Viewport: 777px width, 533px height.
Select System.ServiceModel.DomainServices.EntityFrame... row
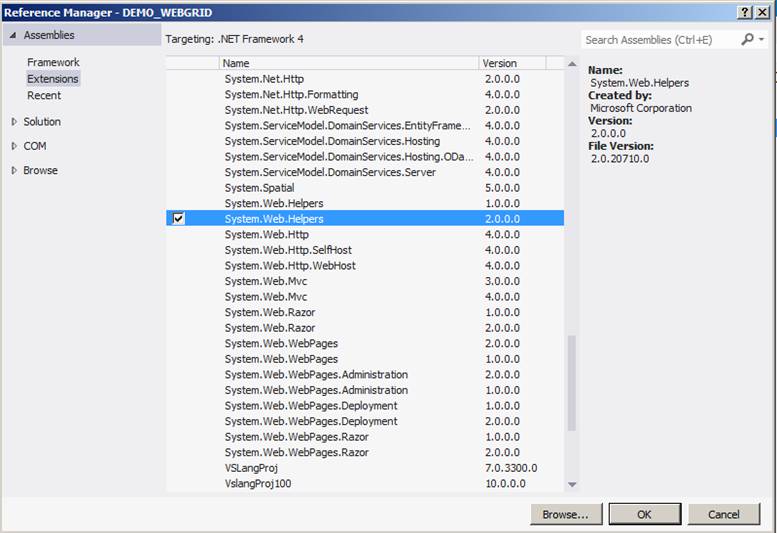pos(365,125)
